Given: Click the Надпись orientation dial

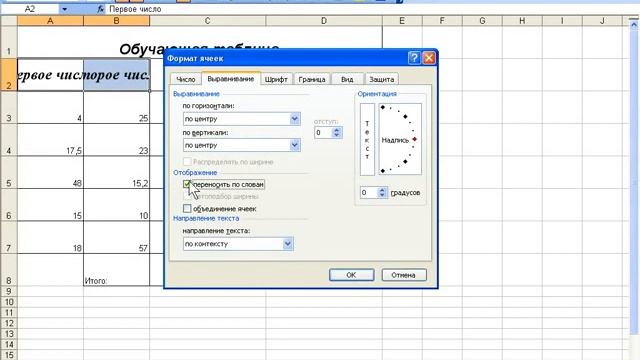Looking at the screenshot, I should pos(400,140).
